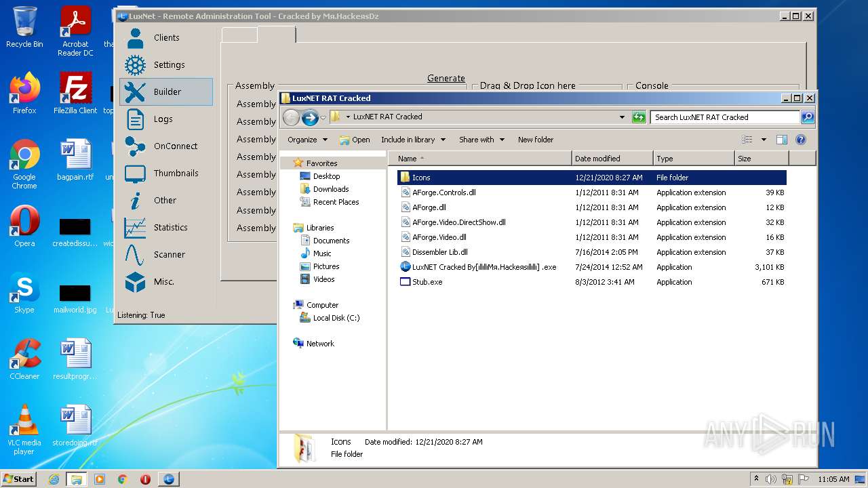Viewport: 868px width, 488px height.
Task: Select the AForge.Video.dll file
Action: click(591, 237)
